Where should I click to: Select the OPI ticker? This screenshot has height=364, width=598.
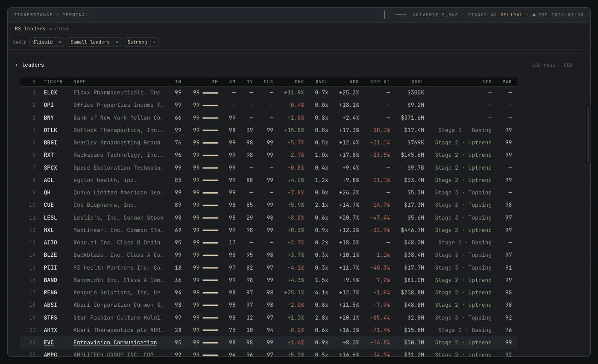pyautogui.click(x=49, y=105)
